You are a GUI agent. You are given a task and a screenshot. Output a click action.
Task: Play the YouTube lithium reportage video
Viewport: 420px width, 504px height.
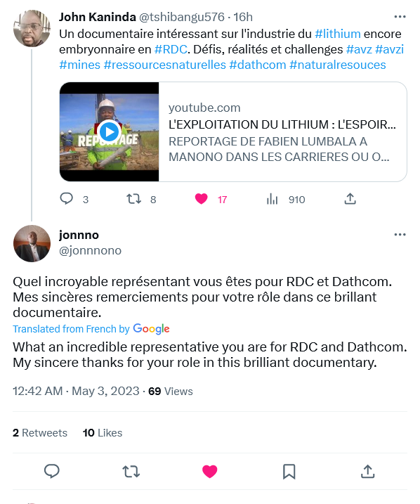(x=109, y=131)
